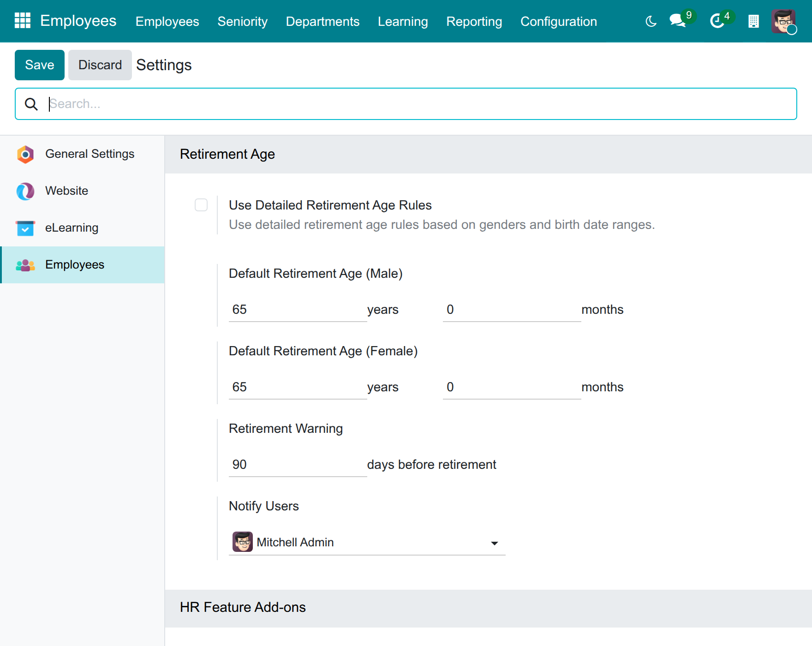Image resolution: width=812 pixels, height=646 pixels.
Task: Click the Website app icon in sidebar
Action: pyautogui.click(x=25, y=191)
